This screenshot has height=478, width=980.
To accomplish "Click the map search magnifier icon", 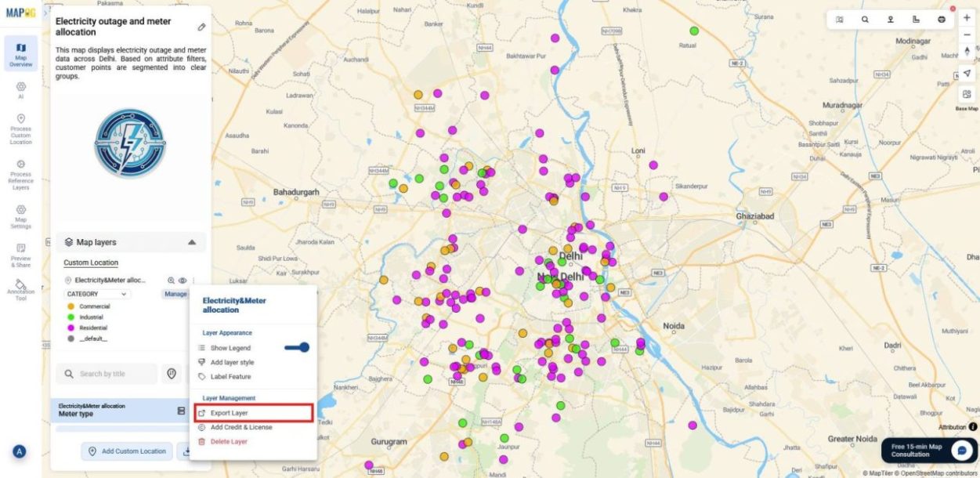I will click(x=865, y=20).
